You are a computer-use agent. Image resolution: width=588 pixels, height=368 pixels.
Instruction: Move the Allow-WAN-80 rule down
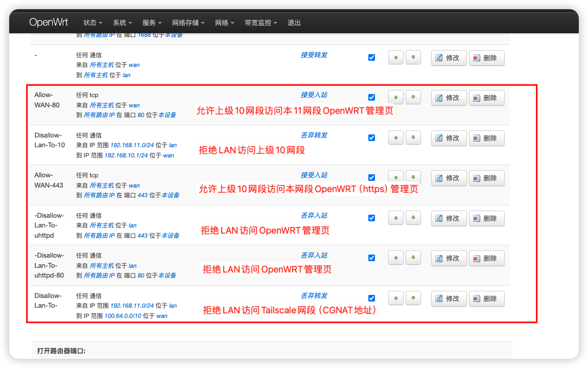point(413,98)
